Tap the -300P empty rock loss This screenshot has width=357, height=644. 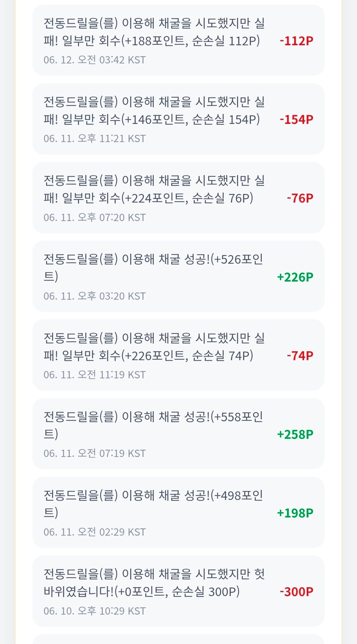(297, 591)
